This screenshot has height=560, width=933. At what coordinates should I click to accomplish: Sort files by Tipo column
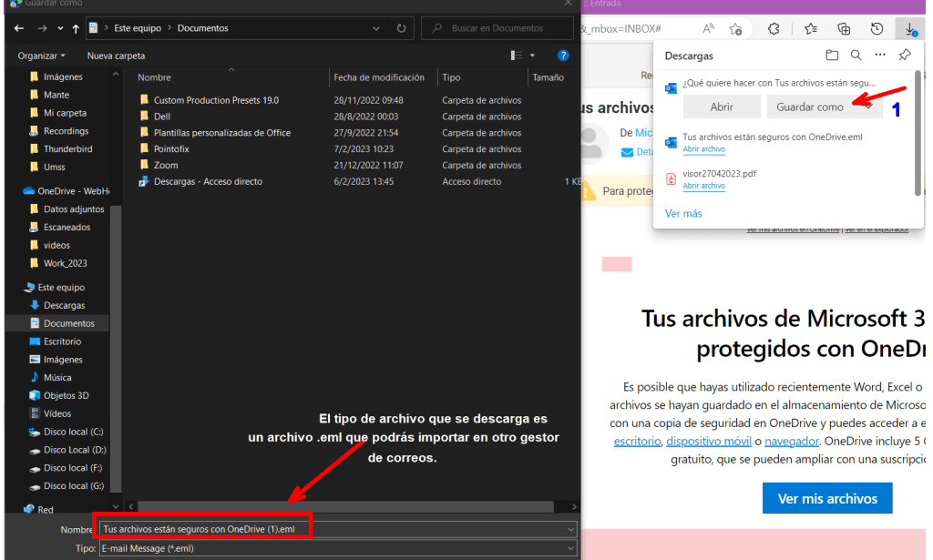pyautogui.click(x=451, y=77)
